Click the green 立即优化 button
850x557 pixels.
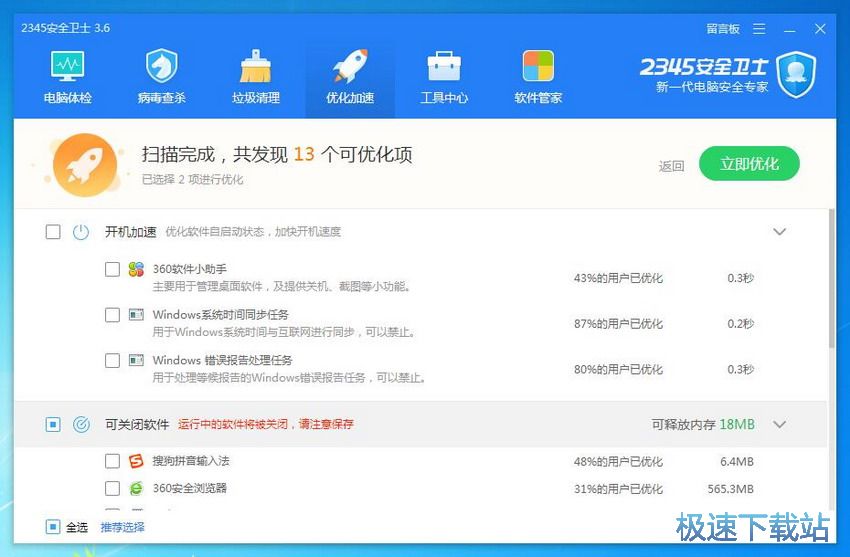pyautogui.click(x=749, y=164)
